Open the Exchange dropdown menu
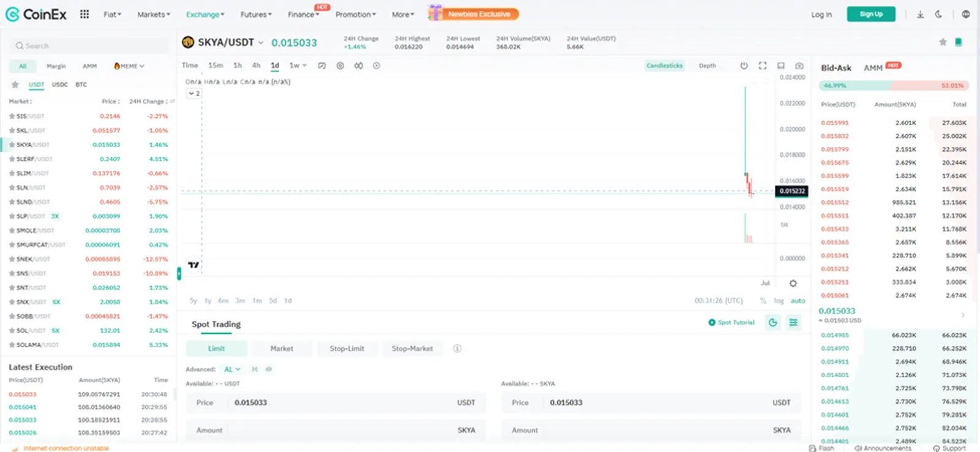Image resolution: width=980 pixels, height=452 pixels. 205,14
